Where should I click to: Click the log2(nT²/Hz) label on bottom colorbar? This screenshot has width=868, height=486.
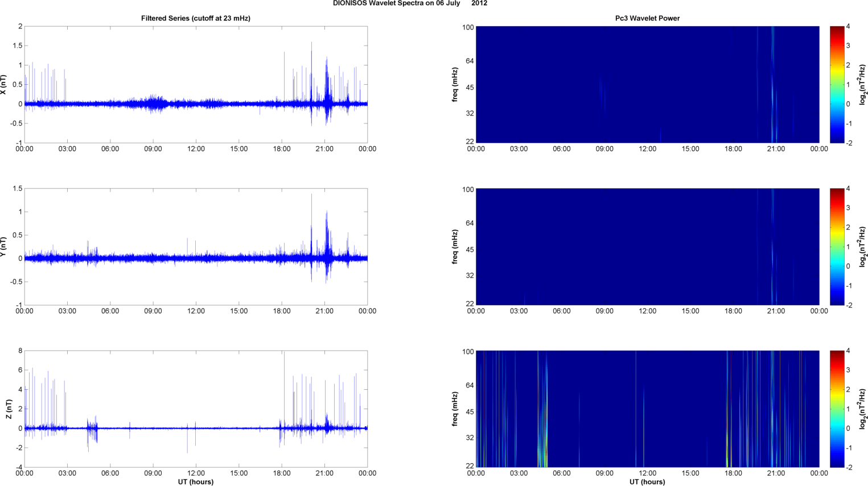(863, 409)
